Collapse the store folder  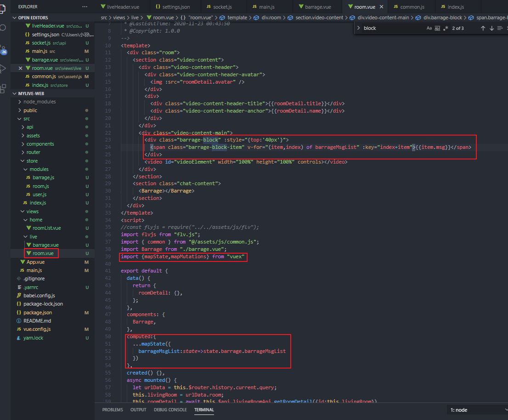32,161
